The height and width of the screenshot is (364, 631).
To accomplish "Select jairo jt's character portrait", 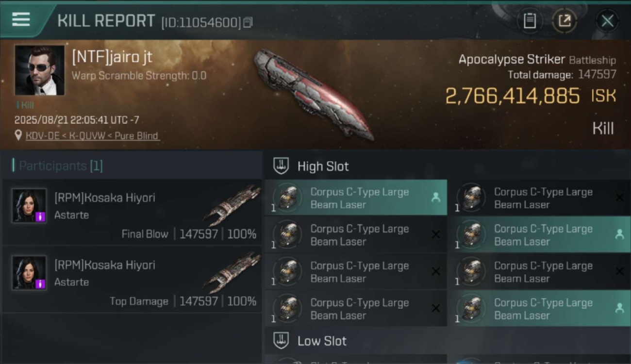I will click(x=39, y=70).
